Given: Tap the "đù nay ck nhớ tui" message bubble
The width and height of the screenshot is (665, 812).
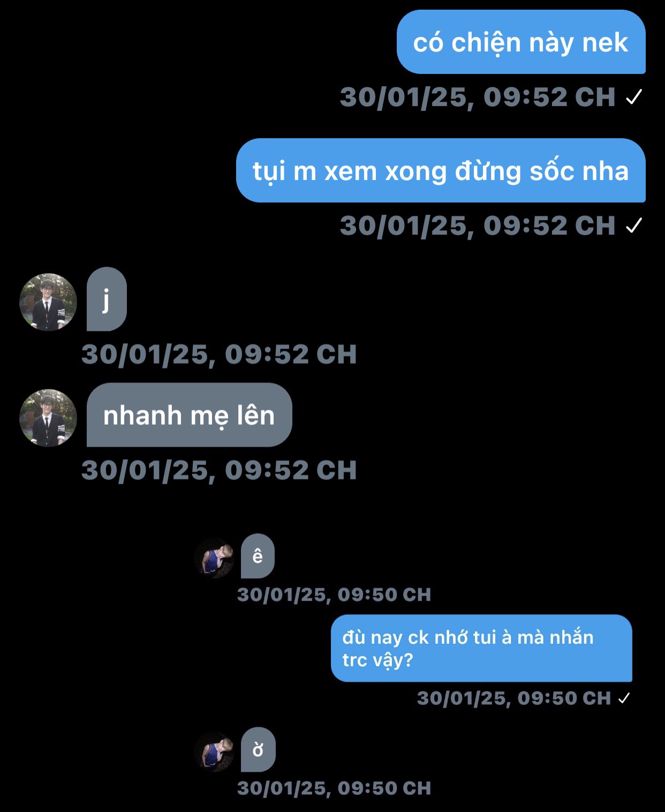Looking at the screenshot, I should click(x=481, y=648).
